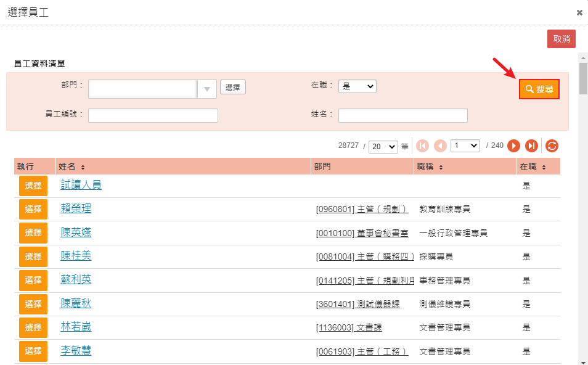This screenshot has height=365, width=588.
Task: Open the page number dropdown showing 1
Action: tap(465, 146)
